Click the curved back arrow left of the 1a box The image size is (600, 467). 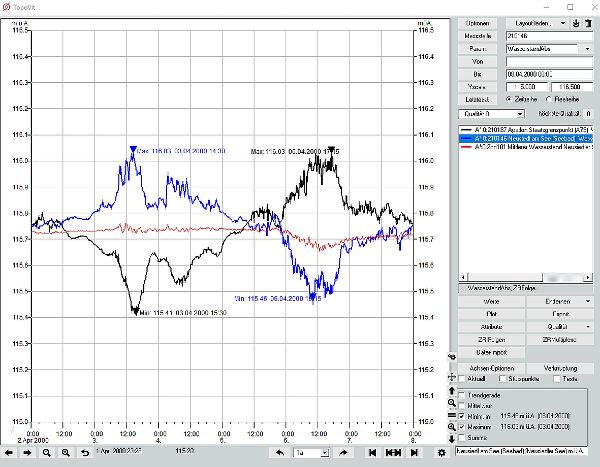(x=280, y=453)
